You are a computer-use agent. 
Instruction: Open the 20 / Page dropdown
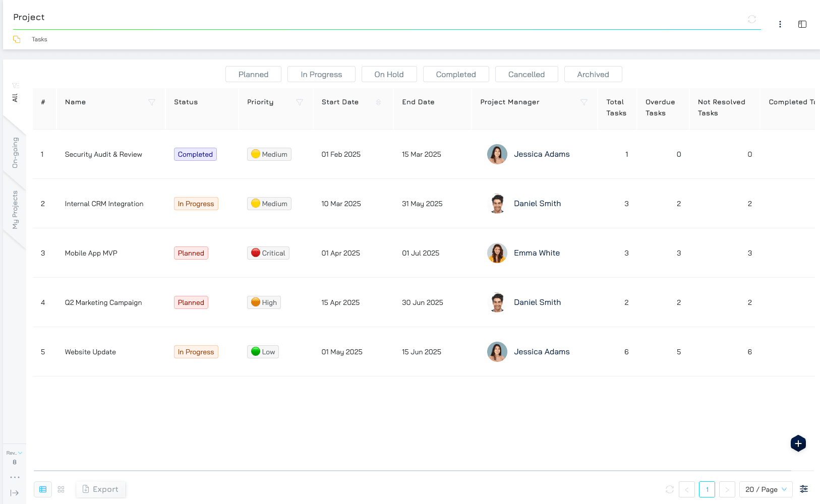tap(766, 489)
